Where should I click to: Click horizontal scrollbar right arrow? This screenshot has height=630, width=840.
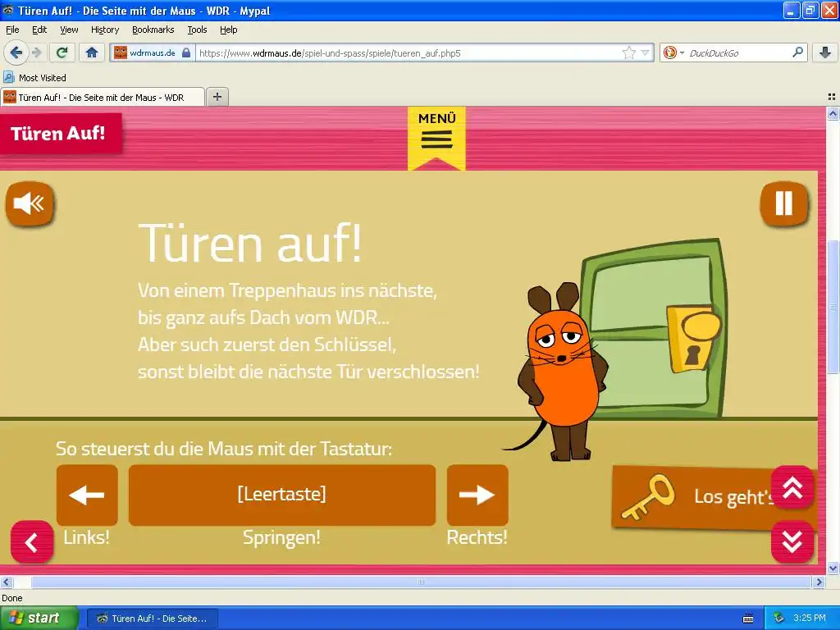(819, 582)
